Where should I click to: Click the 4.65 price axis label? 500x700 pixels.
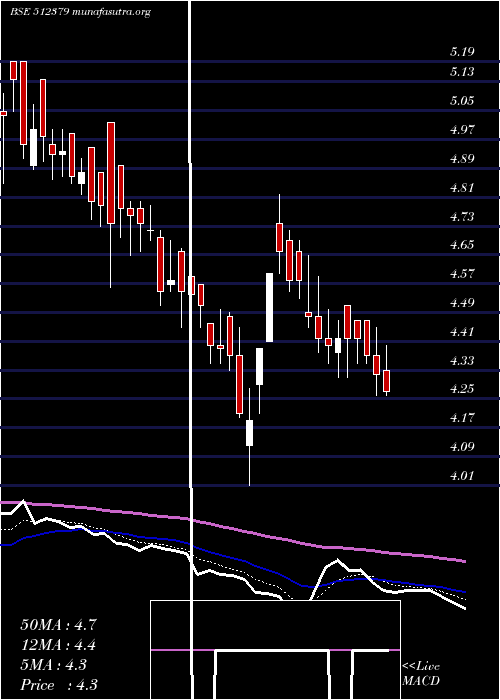462,245
